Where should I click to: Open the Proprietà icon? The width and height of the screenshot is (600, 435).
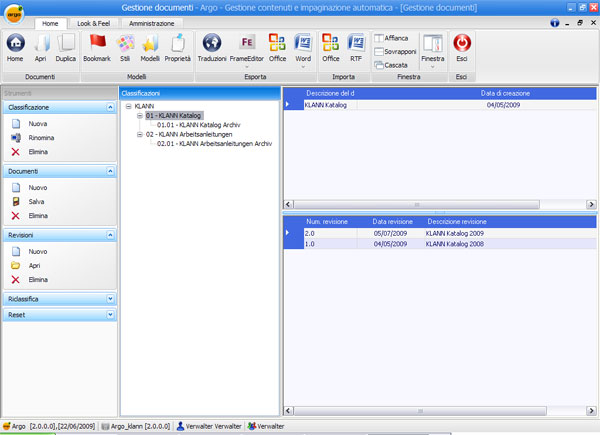tap(178, 48)
